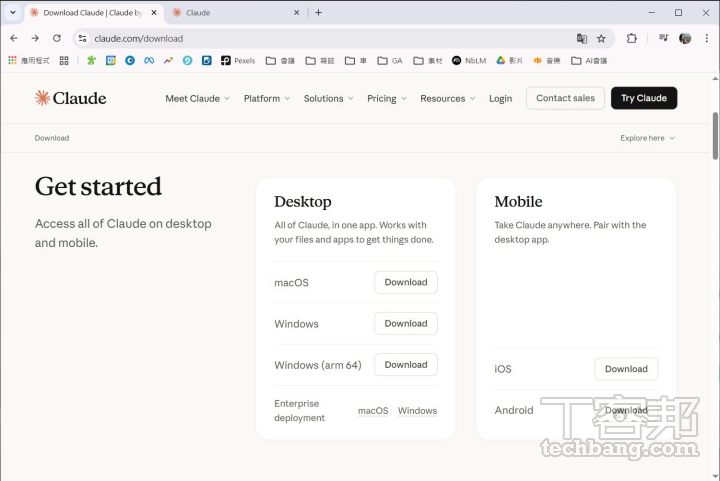Click the Get started heading
Screen dimensions: 720x481
98,187
